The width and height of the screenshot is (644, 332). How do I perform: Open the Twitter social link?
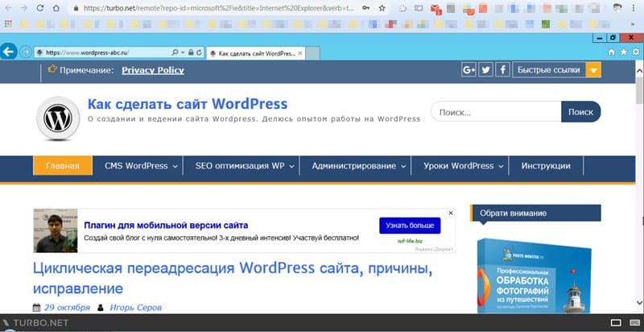tap(485, 70)
